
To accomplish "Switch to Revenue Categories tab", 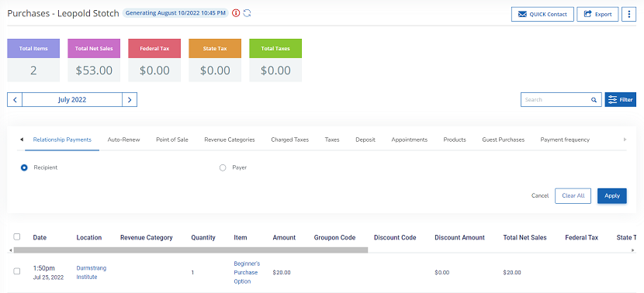I will pos(230,140).
